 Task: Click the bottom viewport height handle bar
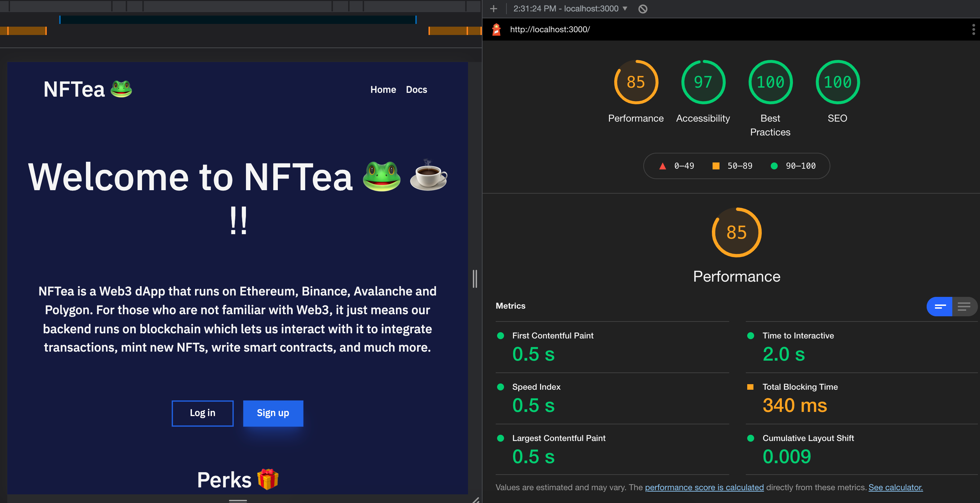coord(238,501)
